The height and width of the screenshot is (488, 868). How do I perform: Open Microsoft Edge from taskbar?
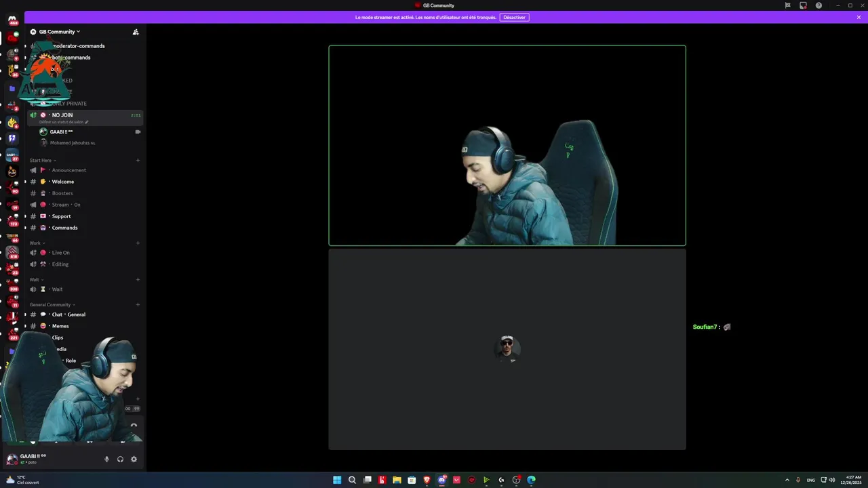(x=531, y=480)
